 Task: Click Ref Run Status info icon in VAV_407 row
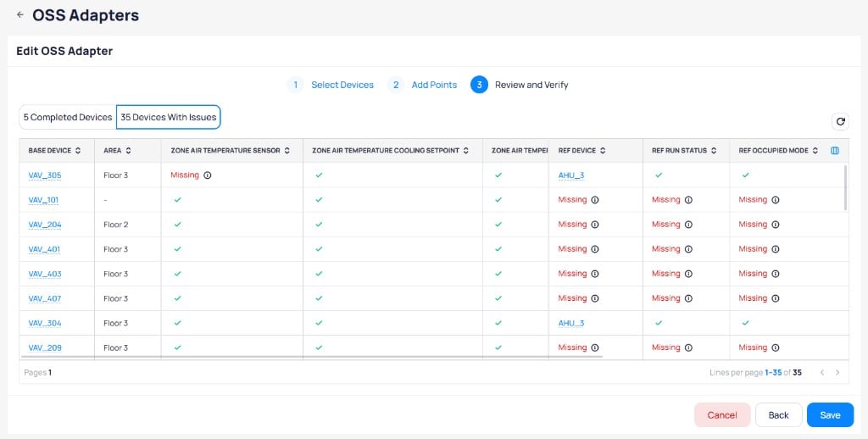688,298
